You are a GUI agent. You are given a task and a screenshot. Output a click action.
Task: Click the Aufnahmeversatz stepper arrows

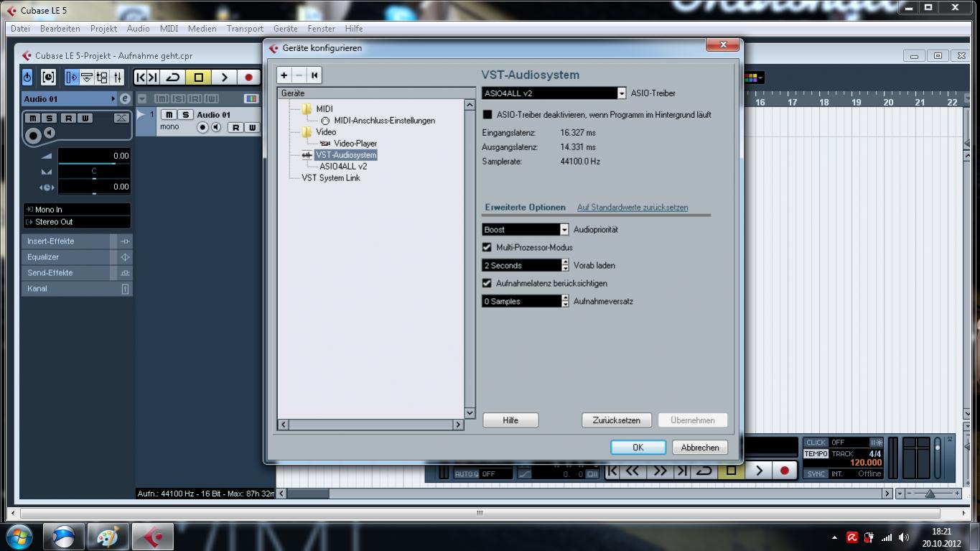(x=565, y=301)
